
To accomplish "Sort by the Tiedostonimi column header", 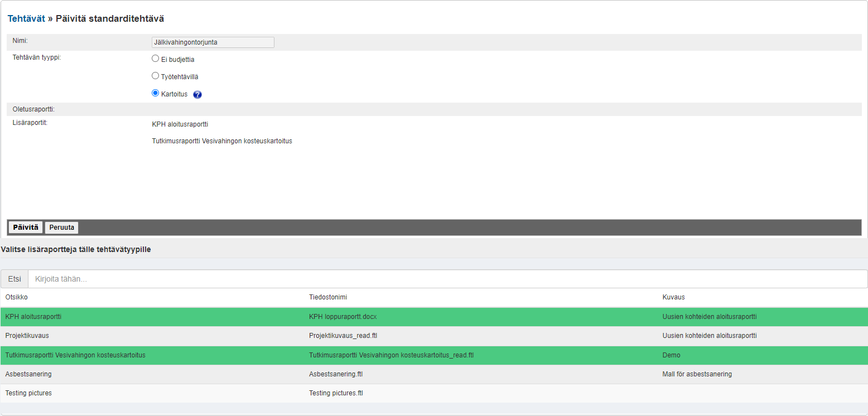I will [x=328, y=297].
